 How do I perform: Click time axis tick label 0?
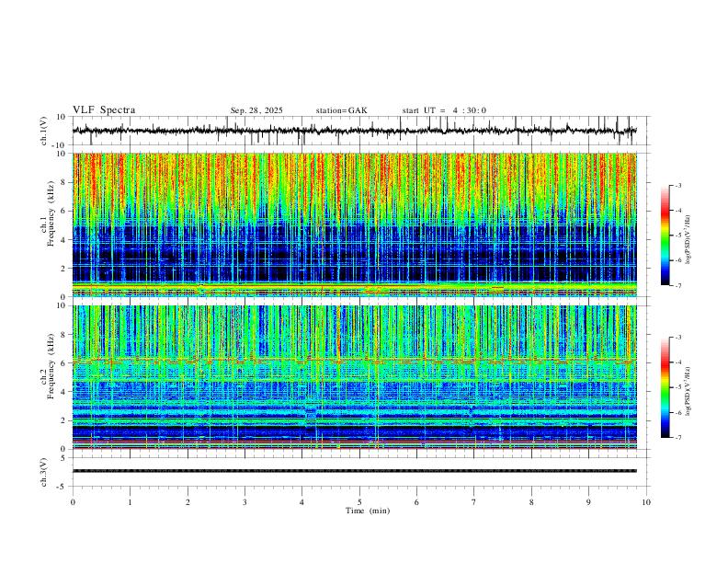coord(73,502)
